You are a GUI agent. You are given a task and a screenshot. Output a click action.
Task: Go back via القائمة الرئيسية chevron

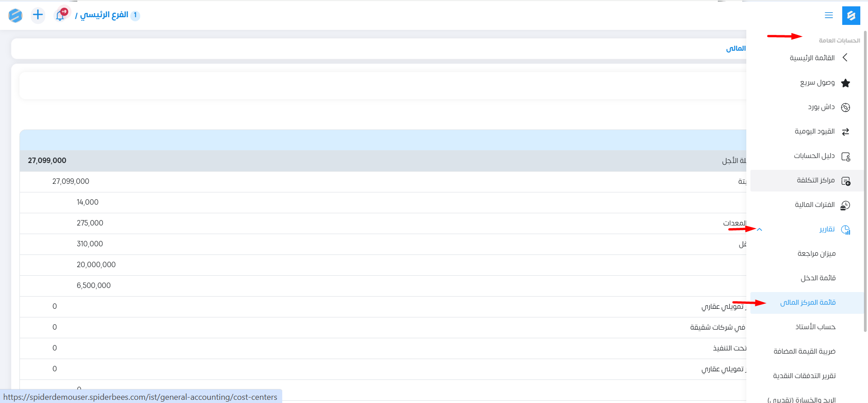pos(845,58)
